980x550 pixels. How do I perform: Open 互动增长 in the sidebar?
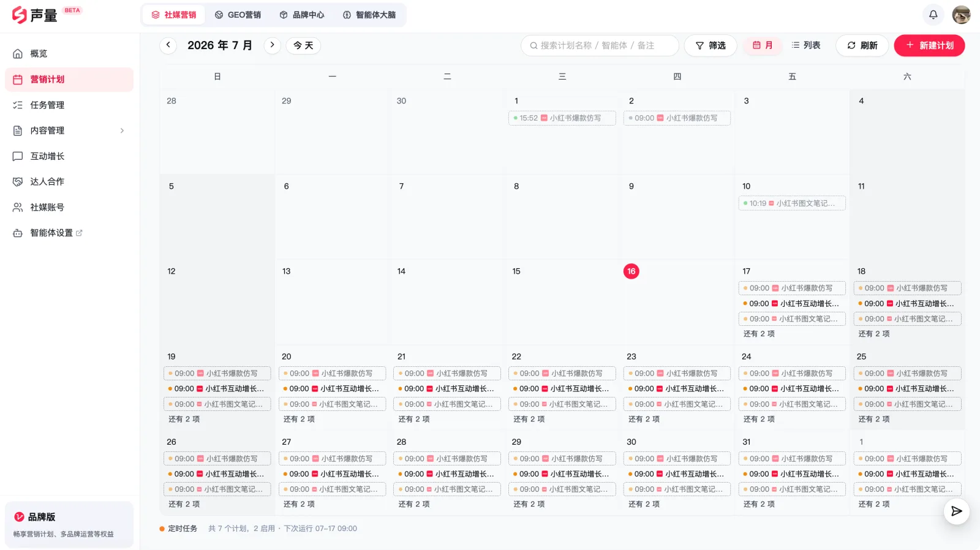point(69,156)
